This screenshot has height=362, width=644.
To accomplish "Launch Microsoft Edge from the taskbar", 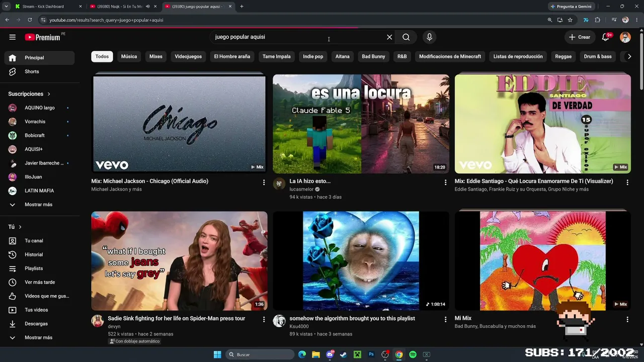I will 302,354.
